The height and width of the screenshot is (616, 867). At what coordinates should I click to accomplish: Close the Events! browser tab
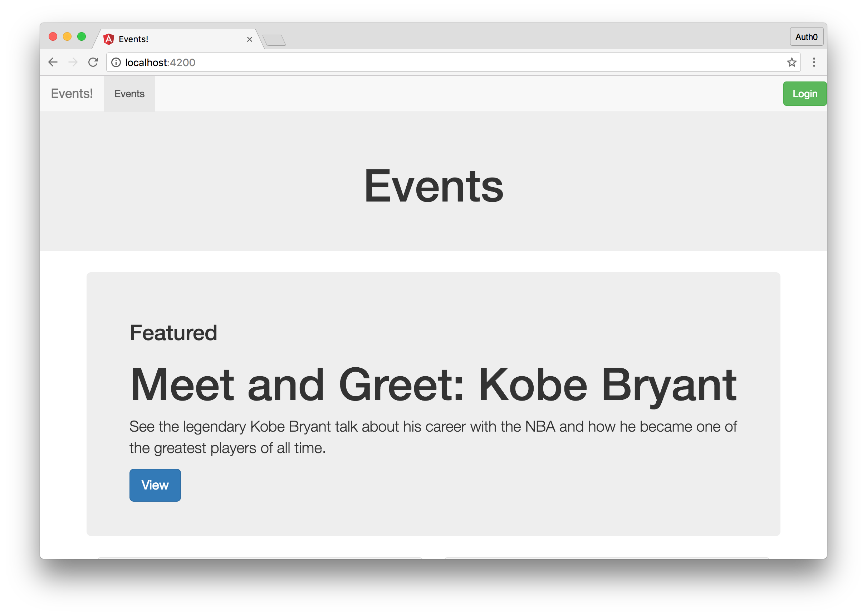pos(249,39)
